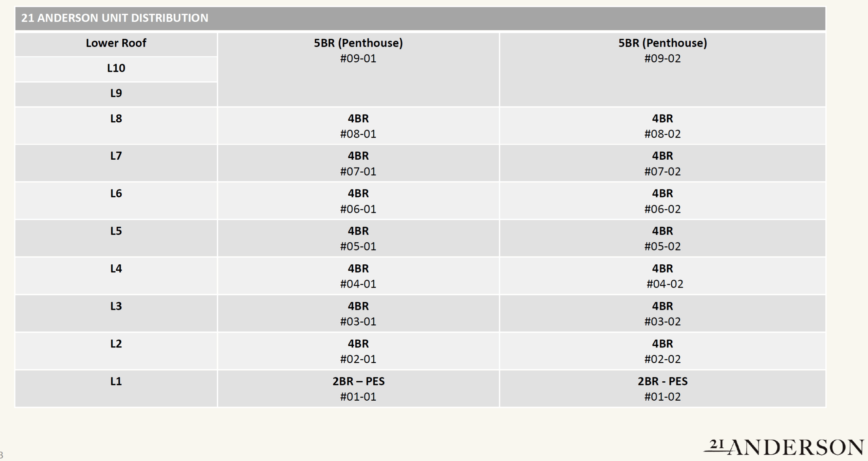868x461 pixels.
Task: Click the 4BR #08-02 unit cell
Action: pos(662,126)
